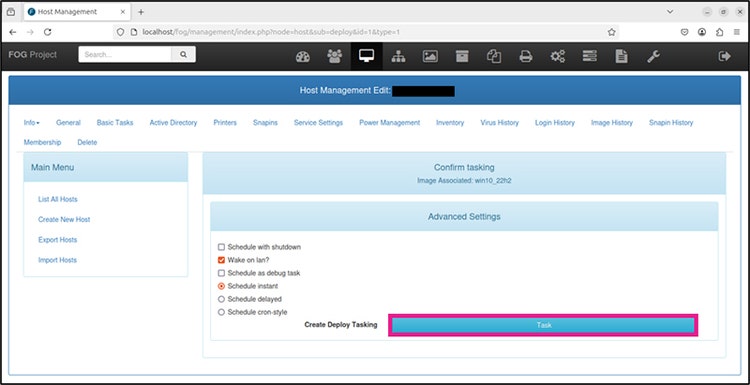Click the Advanced Settings panel header
This screenshot has height=385, width=750.
464,217
